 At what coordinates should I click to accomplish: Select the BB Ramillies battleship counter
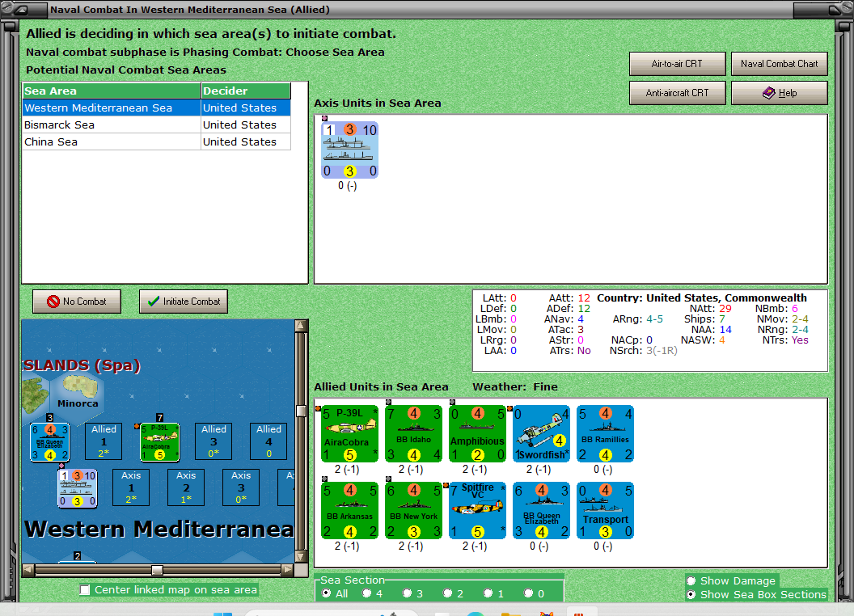pyautogui.click(x=605, y=433)
